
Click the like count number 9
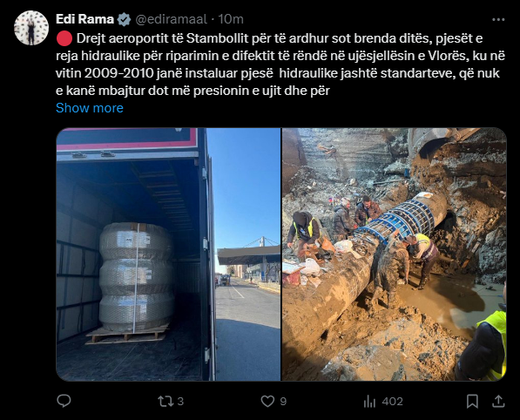point(283,402)
